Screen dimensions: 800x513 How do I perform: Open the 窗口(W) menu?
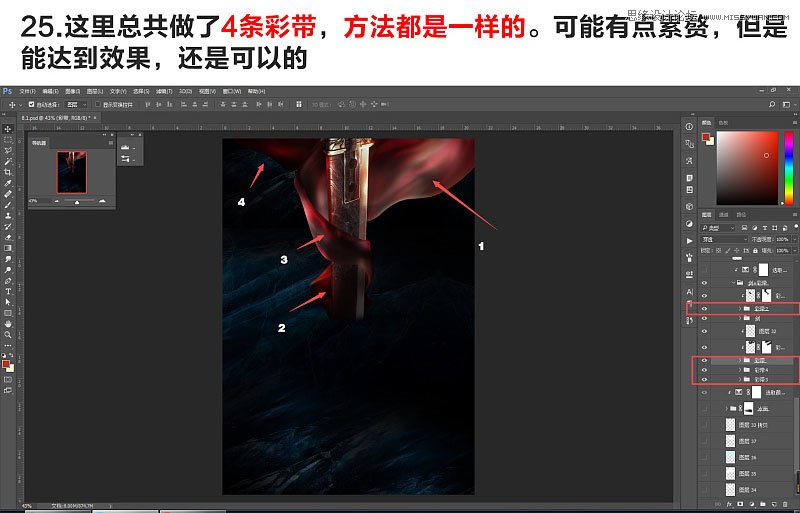232,91
